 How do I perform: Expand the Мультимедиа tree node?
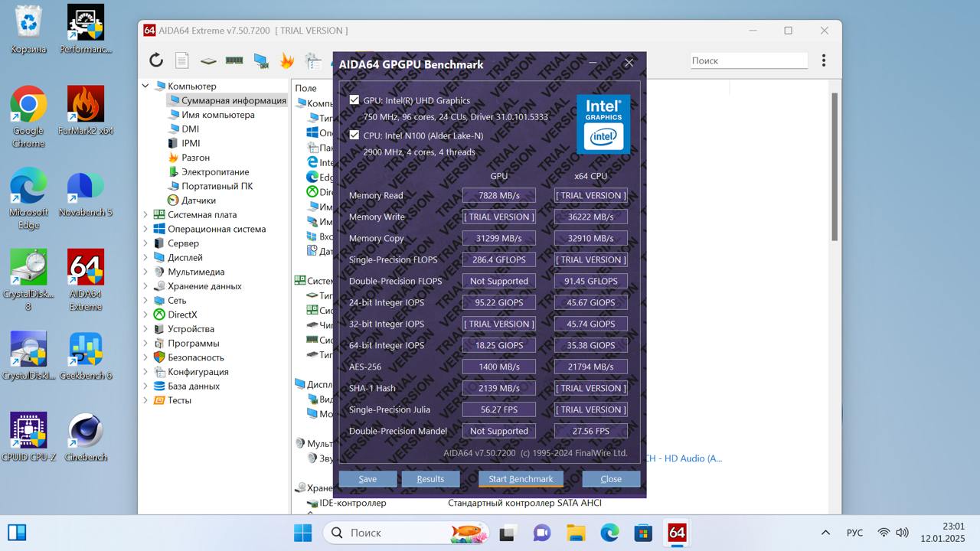(145, 272)
